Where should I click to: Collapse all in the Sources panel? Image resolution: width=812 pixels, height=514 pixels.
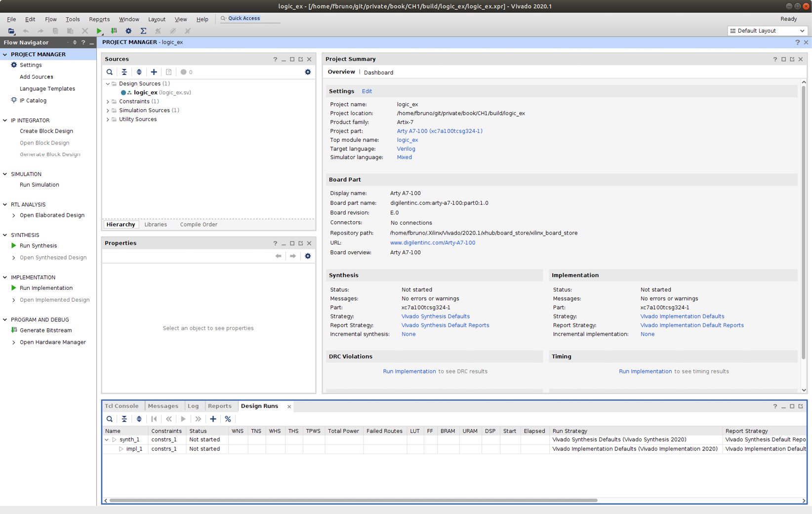coord(124,72)
